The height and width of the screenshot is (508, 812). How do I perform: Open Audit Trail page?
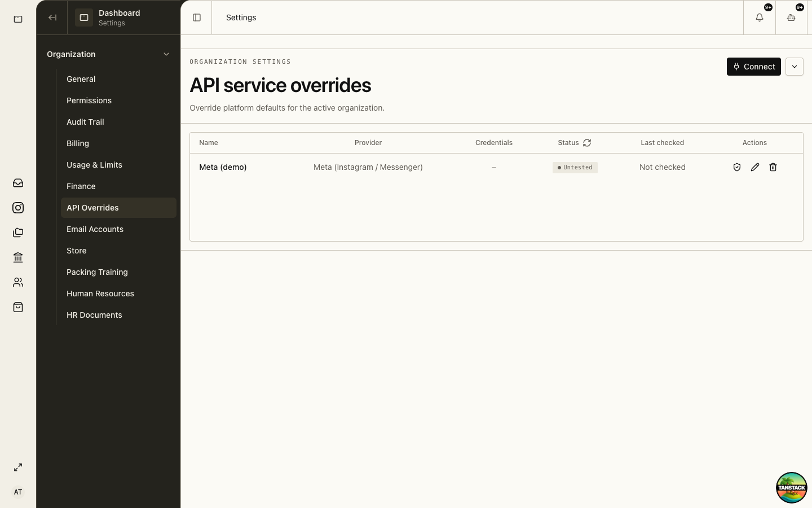[x=118, y=122]
